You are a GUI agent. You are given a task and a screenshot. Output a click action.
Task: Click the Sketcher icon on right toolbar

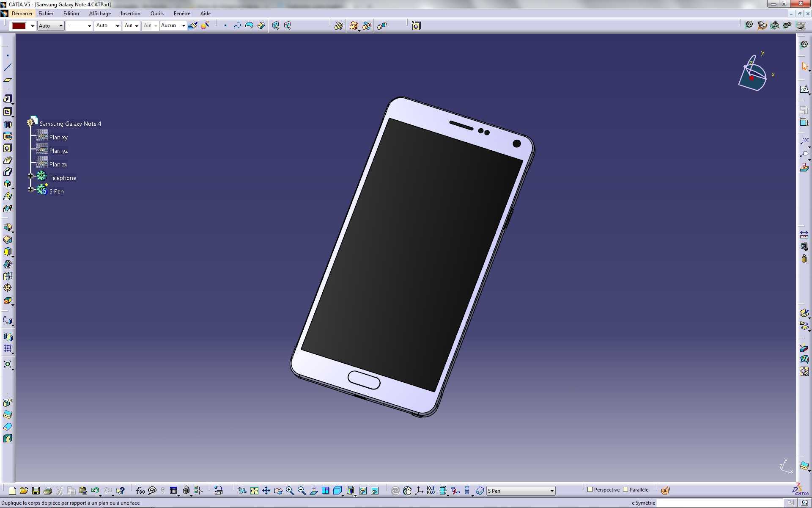pos(804,89)
